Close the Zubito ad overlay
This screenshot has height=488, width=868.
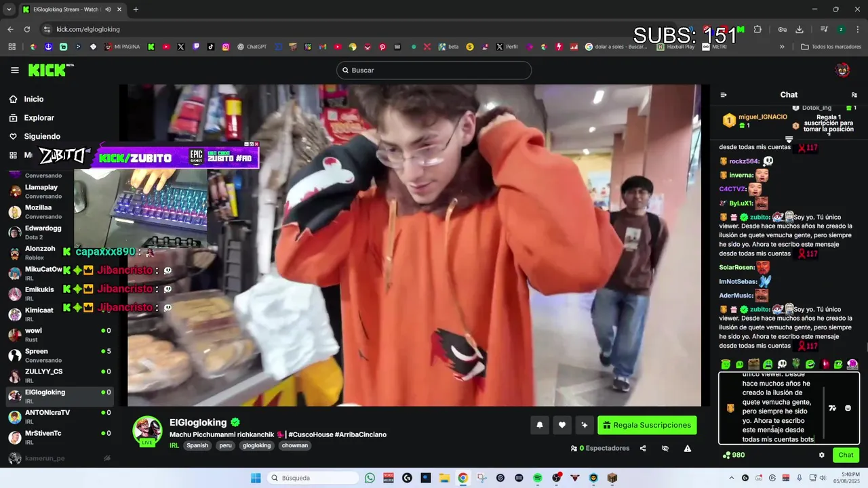256,144
